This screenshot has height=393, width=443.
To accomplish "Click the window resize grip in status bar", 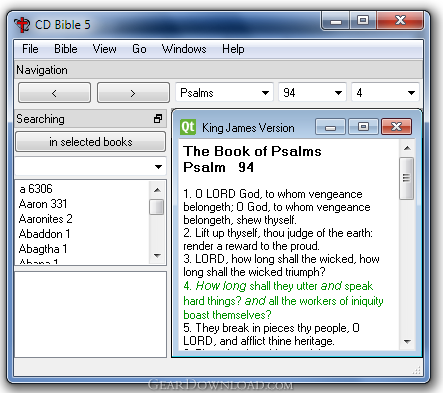I will (x=417, y=370).
